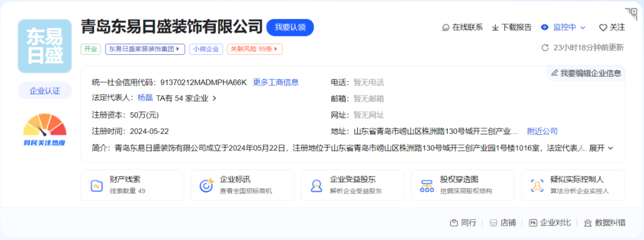Click the 暂无邮箱 email value

point(369,99)
